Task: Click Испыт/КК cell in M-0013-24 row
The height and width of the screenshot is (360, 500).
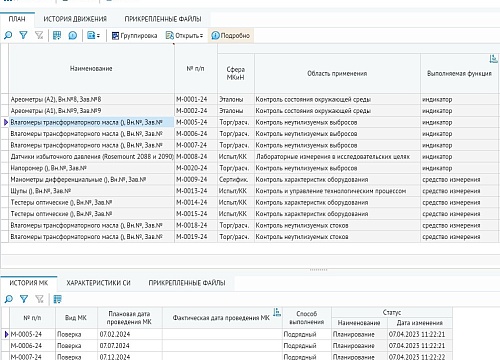Action: (x=236, y=191)
